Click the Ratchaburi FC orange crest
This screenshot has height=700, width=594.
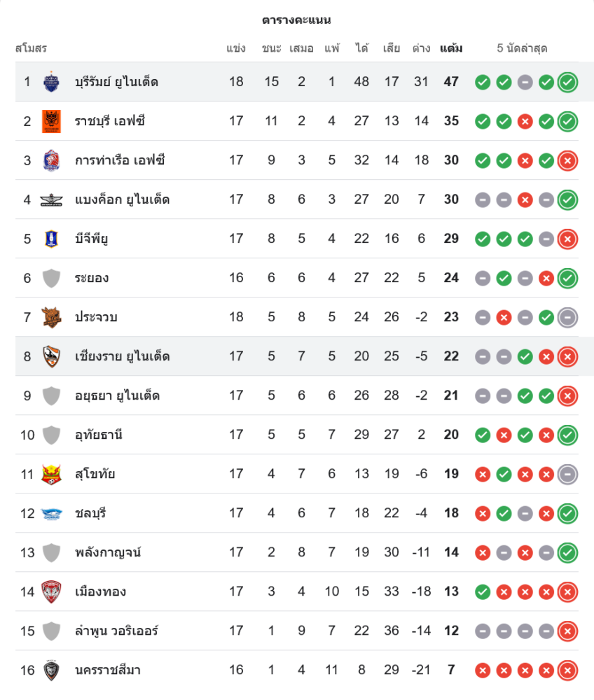tap(51, 121)
